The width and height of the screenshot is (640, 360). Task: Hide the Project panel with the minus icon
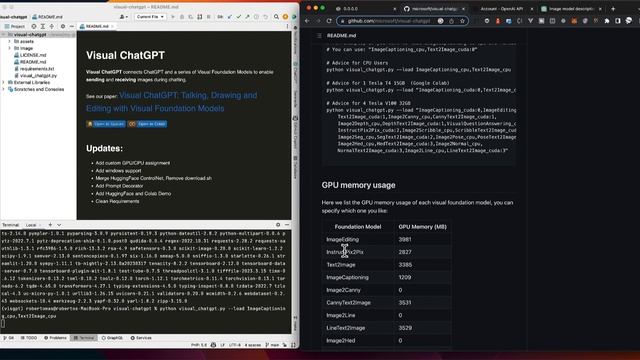(x=71, y=26)
